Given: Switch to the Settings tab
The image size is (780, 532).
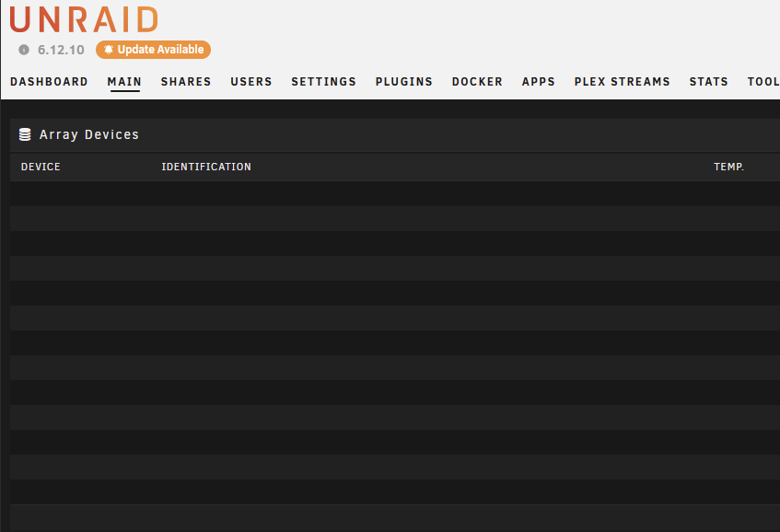Looking at the screenshot, I should [324, 82].
